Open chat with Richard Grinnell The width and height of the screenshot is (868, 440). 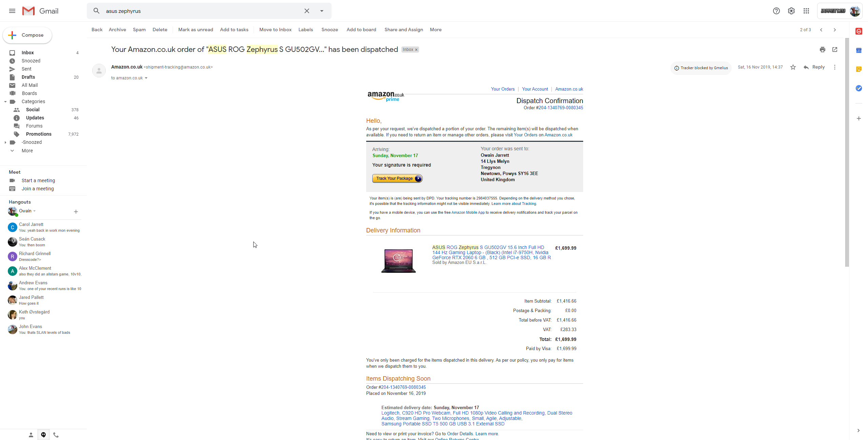pyautogui.click(x=44, y=256)
